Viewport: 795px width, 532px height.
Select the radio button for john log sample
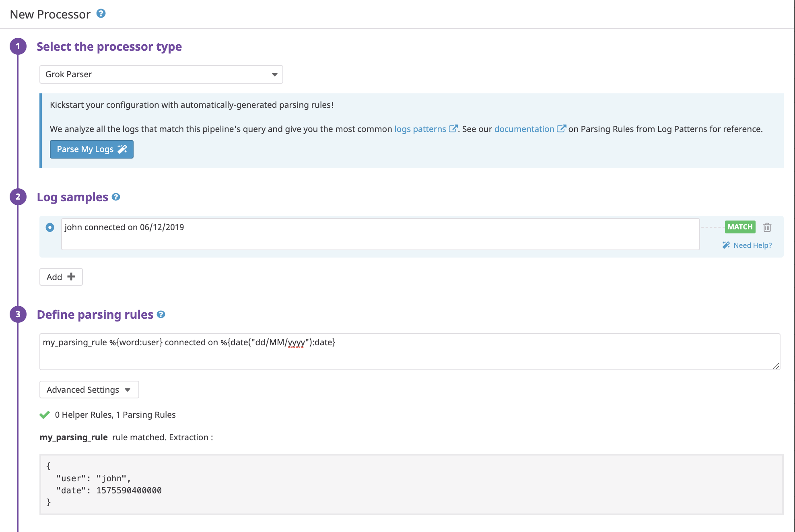point(50,227)
